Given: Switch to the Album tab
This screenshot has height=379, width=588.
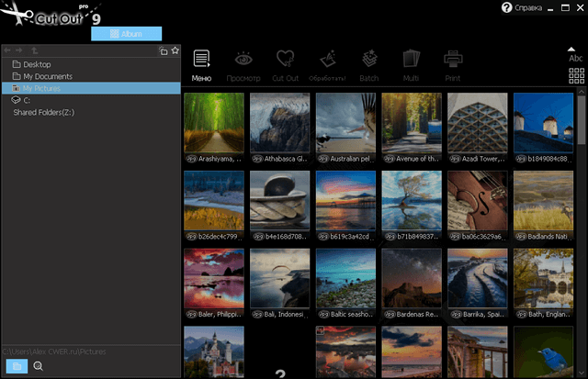Looking at the screenshot, I should coord(127,33).
